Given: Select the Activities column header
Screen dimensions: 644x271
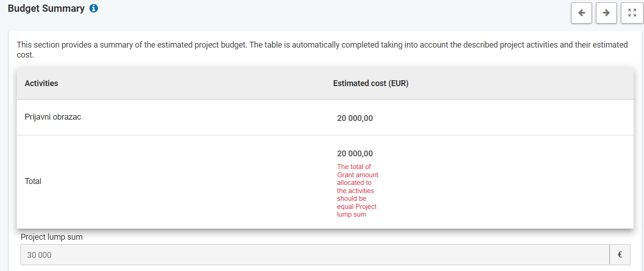Looking at the screenshot, I should (41, 83).
